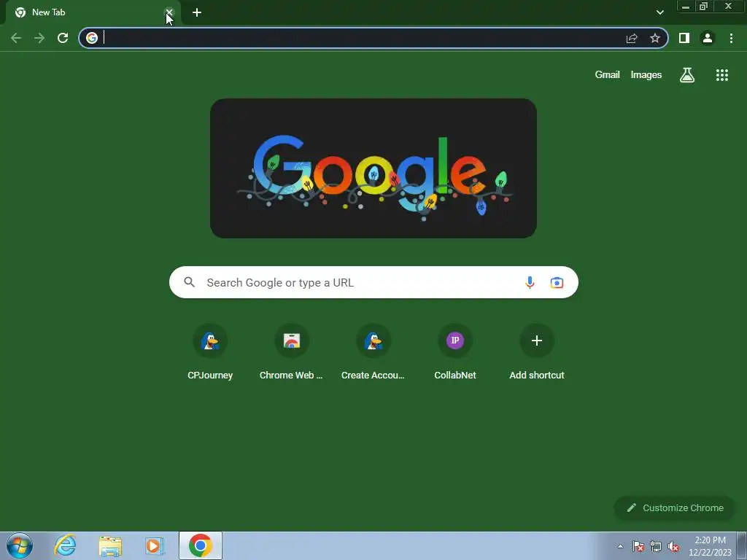Open Search Labs flask icon
The height and width of the screenshot is (560, 747).
tap(687, 75)
